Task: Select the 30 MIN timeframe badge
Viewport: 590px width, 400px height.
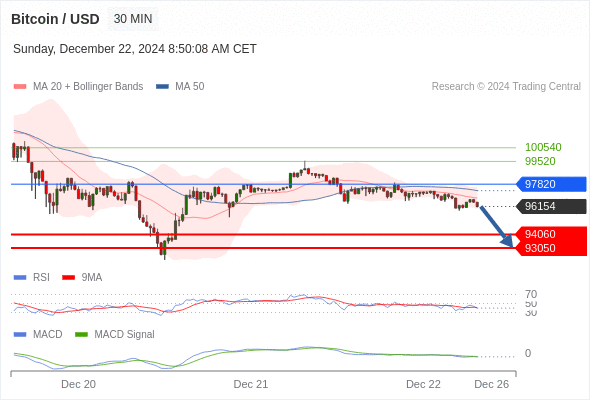Action: coord(133,19)
